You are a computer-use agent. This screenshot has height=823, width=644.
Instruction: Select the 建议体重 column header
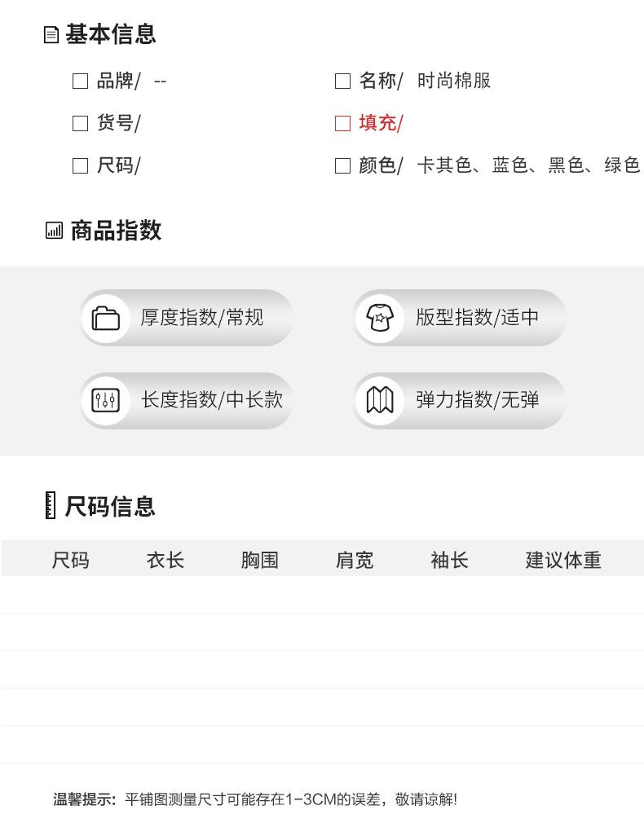pyautogui.click(x=563, y=560)
